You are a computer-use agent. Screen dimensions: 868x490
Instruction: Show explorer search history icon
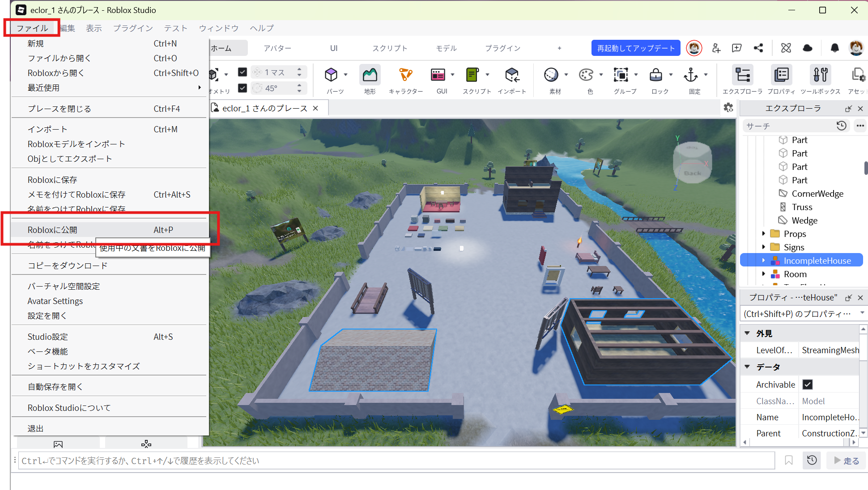(x=842, y=126)
